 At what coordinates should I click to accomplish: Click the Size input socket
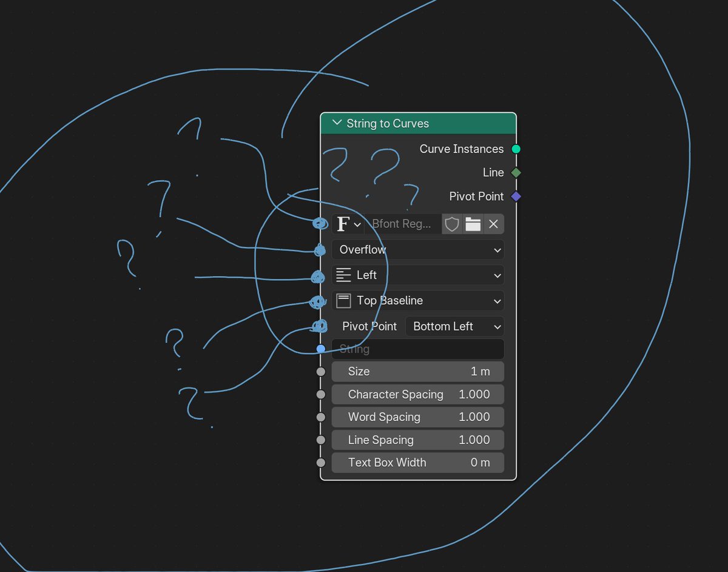321,372
